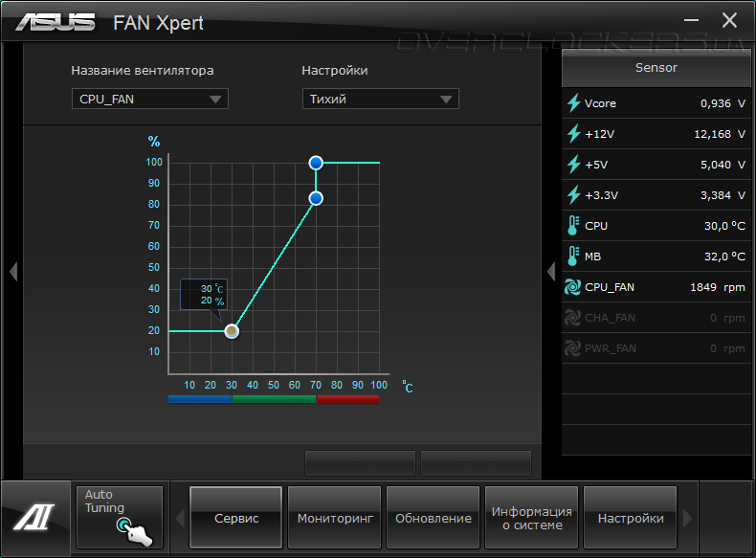
Task: Open Информация о системе menu
Action: coord(531,518)
